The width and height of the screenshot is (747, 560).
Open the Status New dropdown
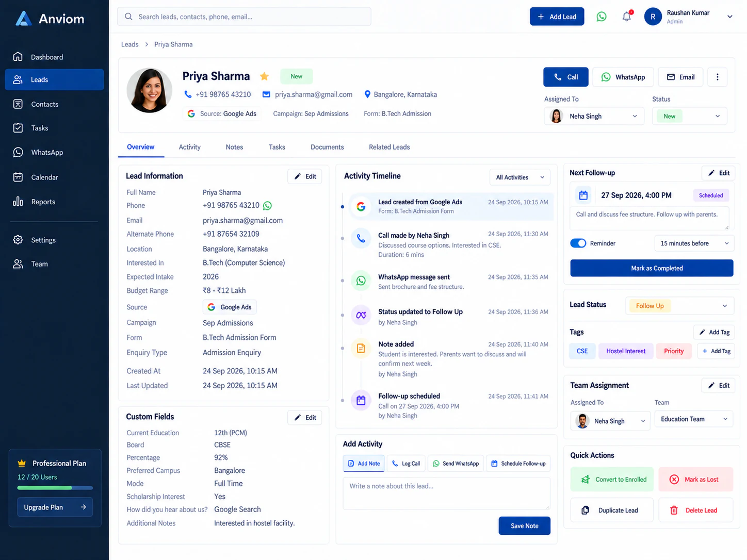click(690, 116)
